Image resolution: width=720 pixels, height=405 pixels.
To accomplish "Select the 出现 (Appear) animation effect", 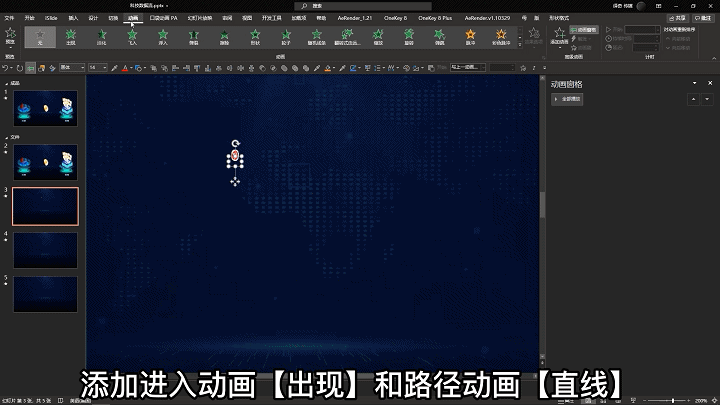I will 70,36.
